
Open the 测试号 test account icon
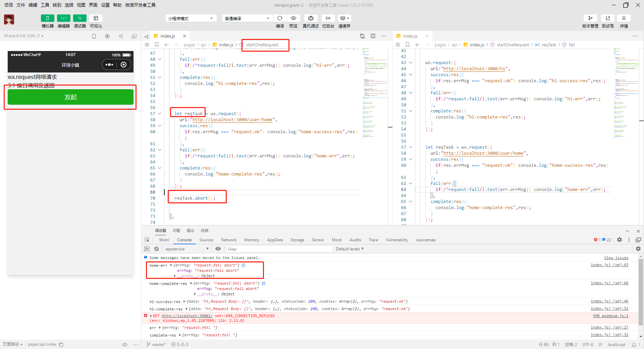tap(608, 18)
